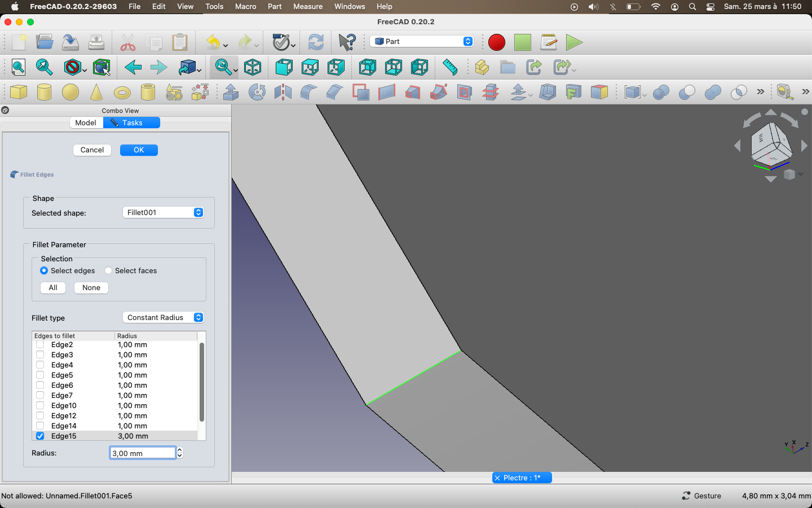812x508 pixels.
Task: Click the Open file folder icon
Action: (x=45, y=42)
